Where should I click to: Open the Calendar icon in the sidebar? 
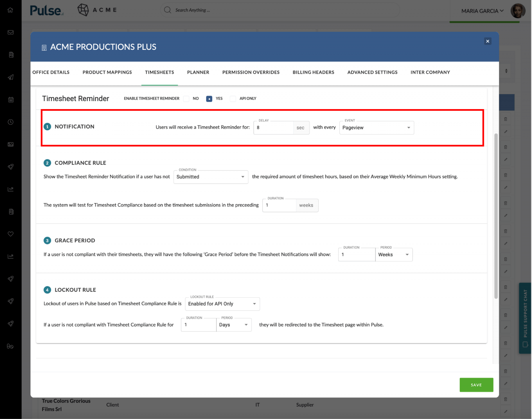click(x=10, y=100)
